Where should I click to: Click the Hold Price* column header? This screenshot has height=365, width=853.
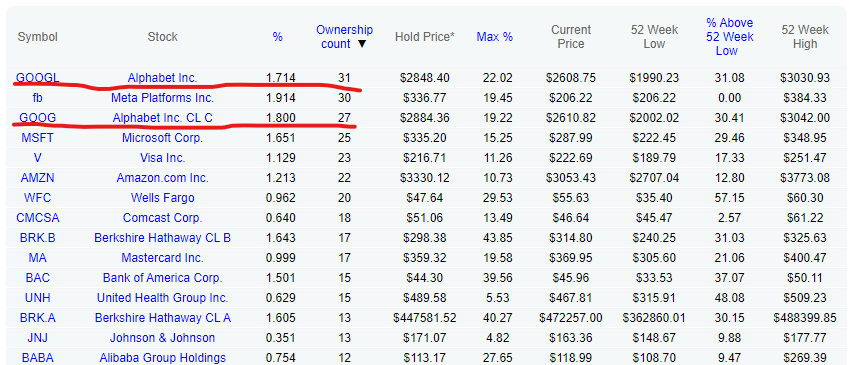click(425, 37)
